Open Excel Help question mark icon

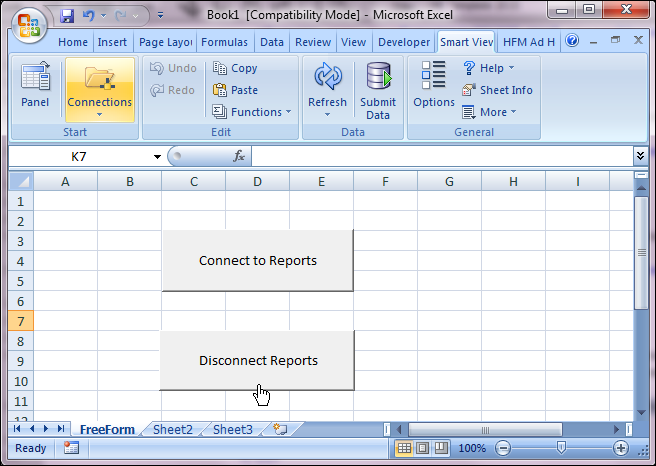point(572,41)
